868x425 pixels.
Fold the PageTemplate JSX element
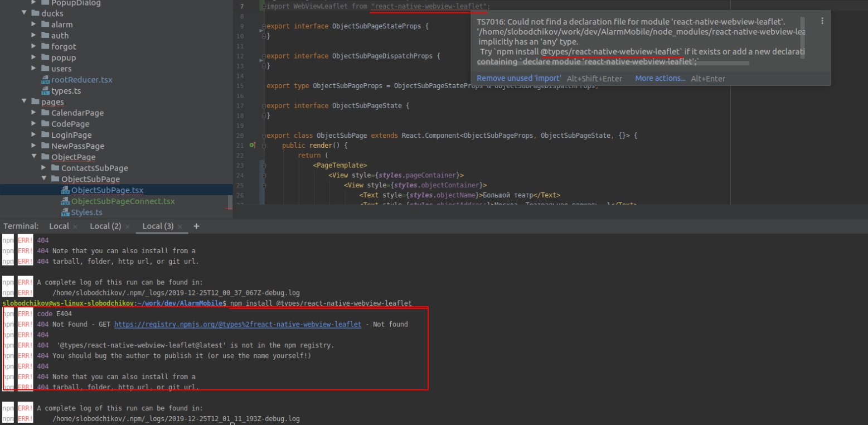point(264,166)
